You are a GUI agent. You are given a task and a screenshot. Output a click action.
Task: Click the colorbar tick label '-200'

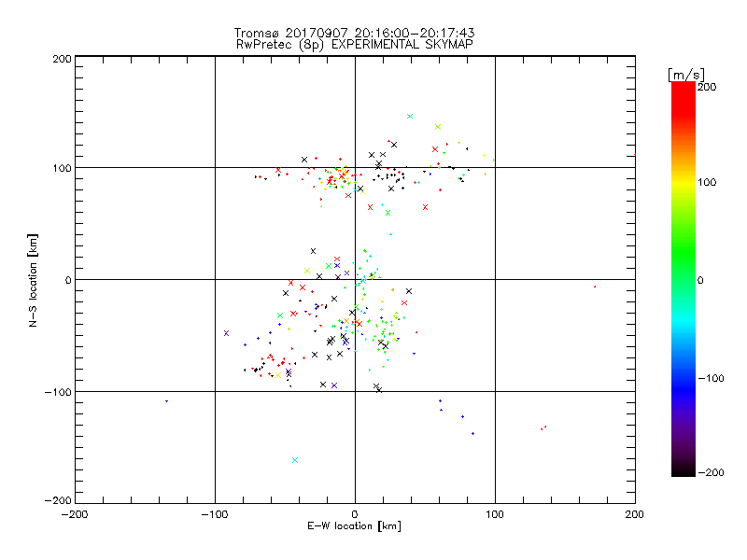pos(712,472)
